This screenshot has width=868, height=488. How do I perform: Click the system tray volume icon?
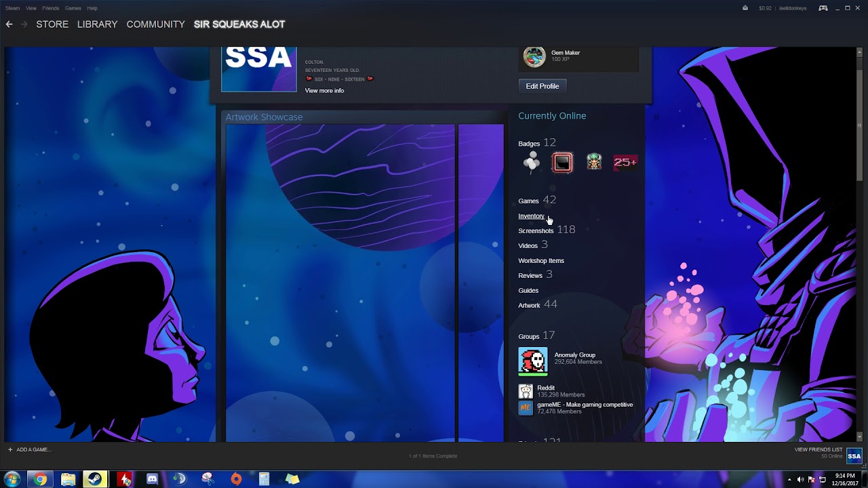click(800, 479)
